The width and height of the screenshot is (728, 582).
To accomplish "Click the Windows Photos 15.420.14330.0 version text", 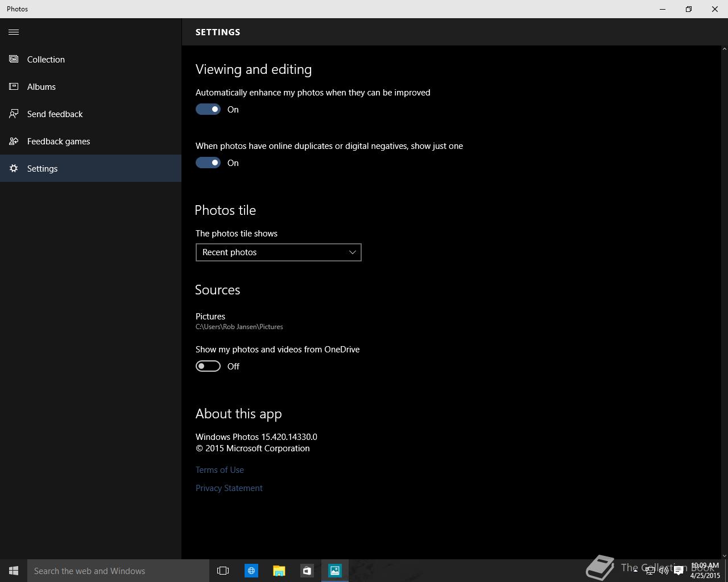I will pyautogui.click(x=257, y=437).
